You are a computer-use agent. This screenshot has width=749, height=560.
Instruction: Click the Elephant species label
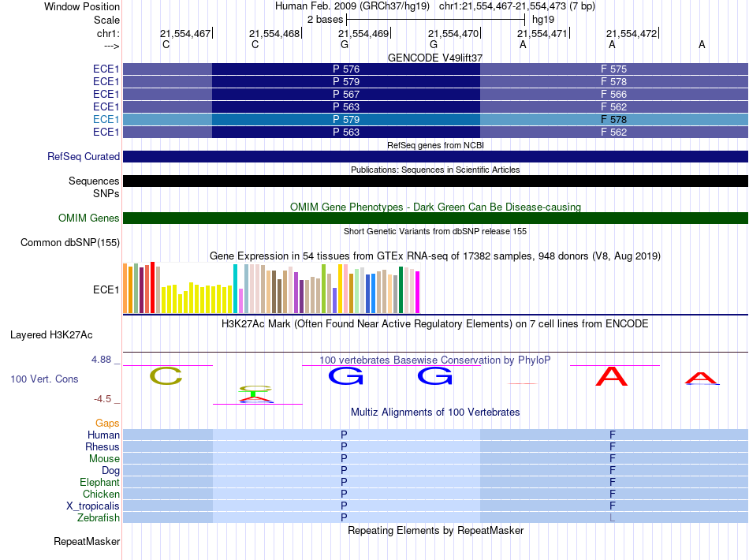tap(99, 482)
